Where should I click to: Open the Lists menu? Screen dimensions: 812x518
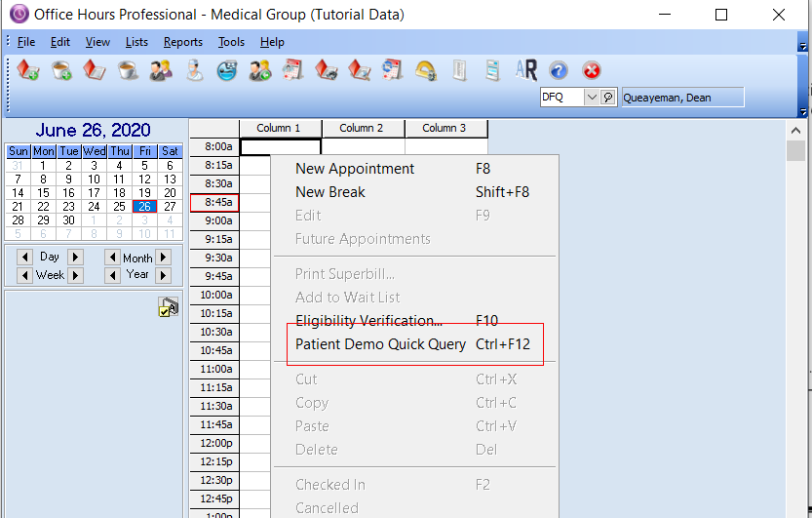pyautogui.click(x=136, y=42)
